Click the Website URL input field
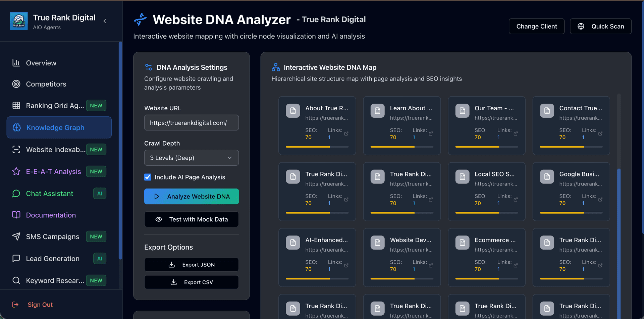This screenshot has width=644, height=319. pyautogui.click(x=191, y=123)
